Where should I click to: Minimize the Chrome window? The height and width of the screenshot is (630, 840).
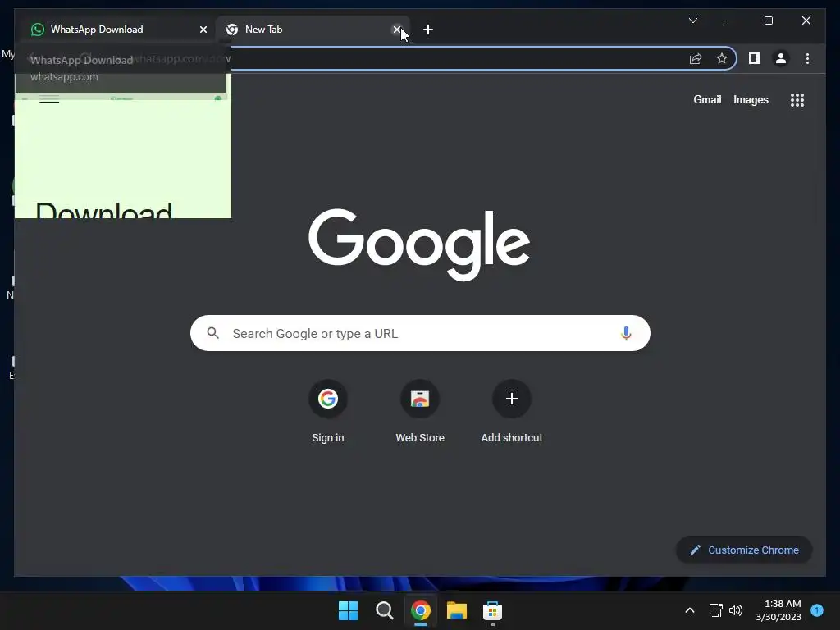731,21
